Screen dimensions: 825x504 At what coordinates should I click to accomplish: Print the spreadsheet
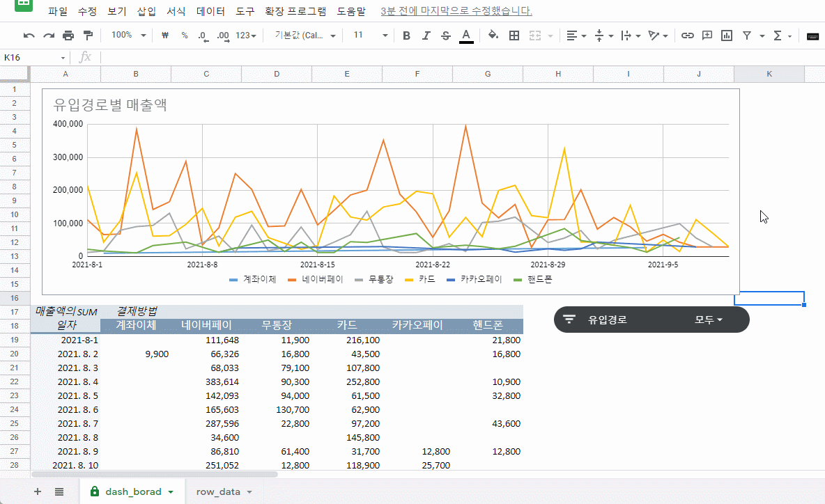(68, 36)
